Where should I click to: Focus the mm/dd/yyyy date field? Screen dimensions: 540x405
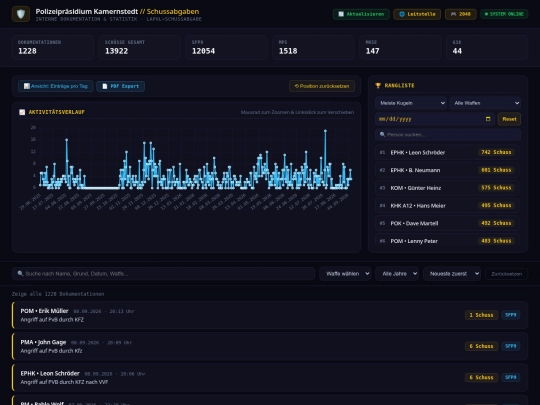(x=435, y=119)
